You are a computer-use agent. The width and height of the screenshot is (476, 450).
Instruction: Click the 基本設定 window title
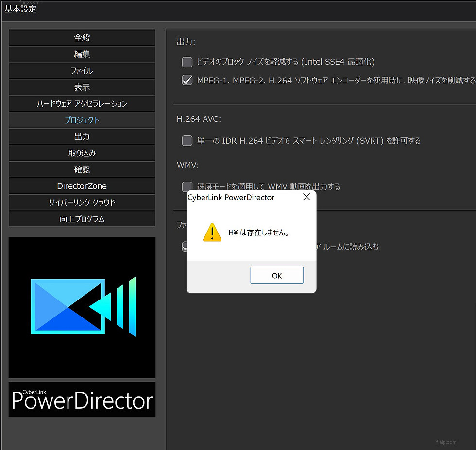coord(20,9)
